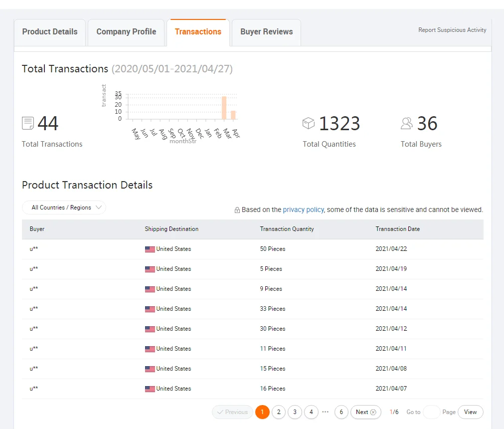Click Report Suspicious Activity link
504x429 pixels.
452,30
